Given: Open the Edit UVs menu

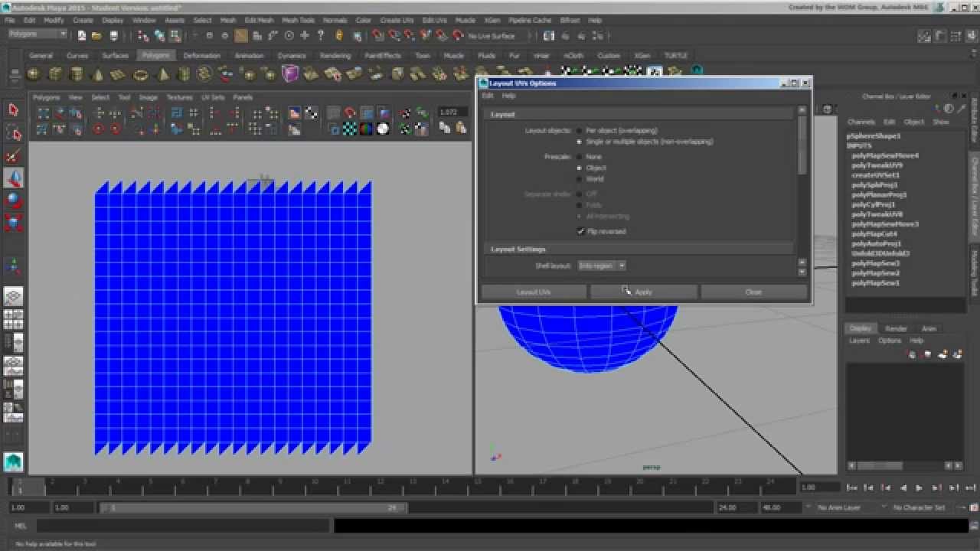Looking at the screenshot, I should (434, 21).
